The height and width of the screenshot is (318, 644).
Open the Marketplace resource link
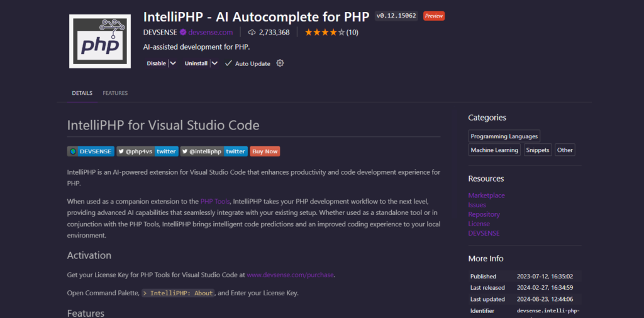(486, 195)
